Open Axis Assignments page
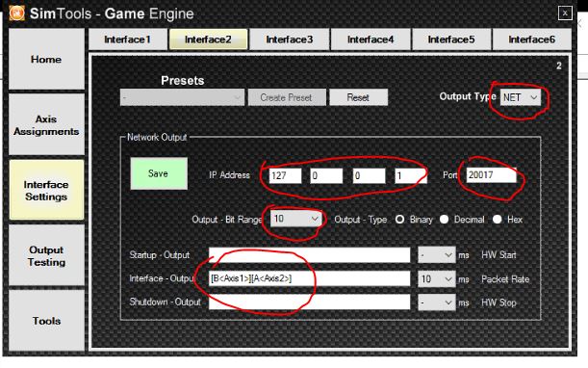Viewport: 588px width, 368px height. pyautogui.click(x=46, y=124)
